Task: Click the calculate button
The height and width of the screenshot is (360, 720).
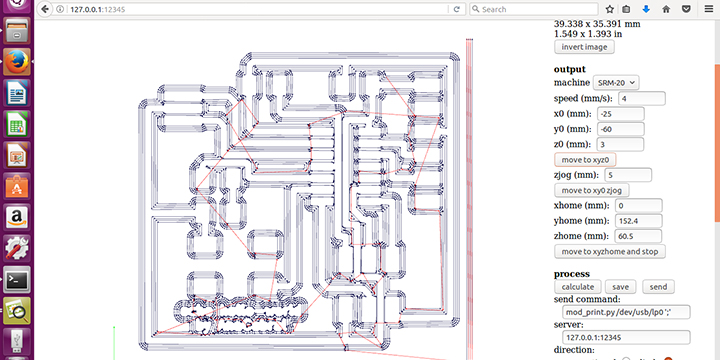Action: click(578, 287)
